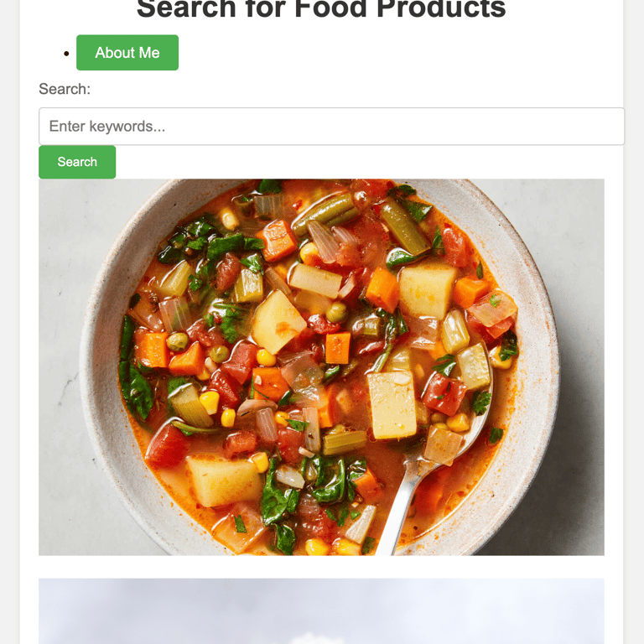The width and height of the screenshot is (644, 644).
Task: Select the Search for Food Products heading
Action: [321, 10]
